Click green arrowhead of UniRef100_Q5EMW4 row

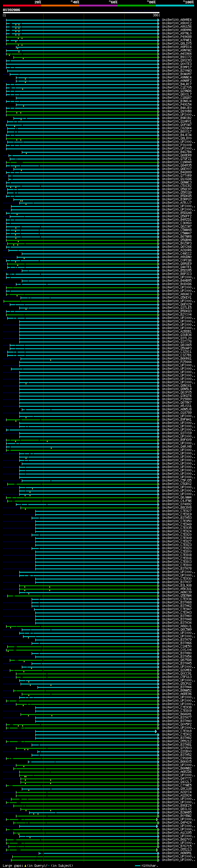(159, 595)
